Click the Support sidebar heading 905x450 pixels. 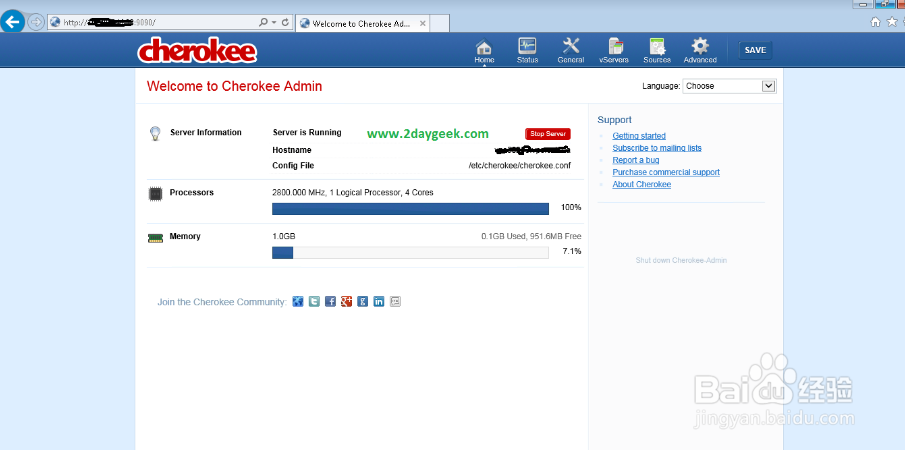point(615,120)
